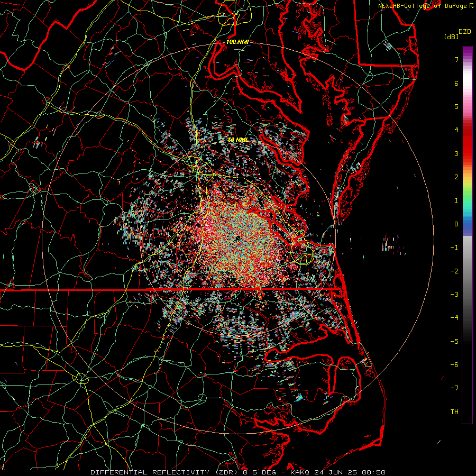Click the red section of the color bar

467,143
